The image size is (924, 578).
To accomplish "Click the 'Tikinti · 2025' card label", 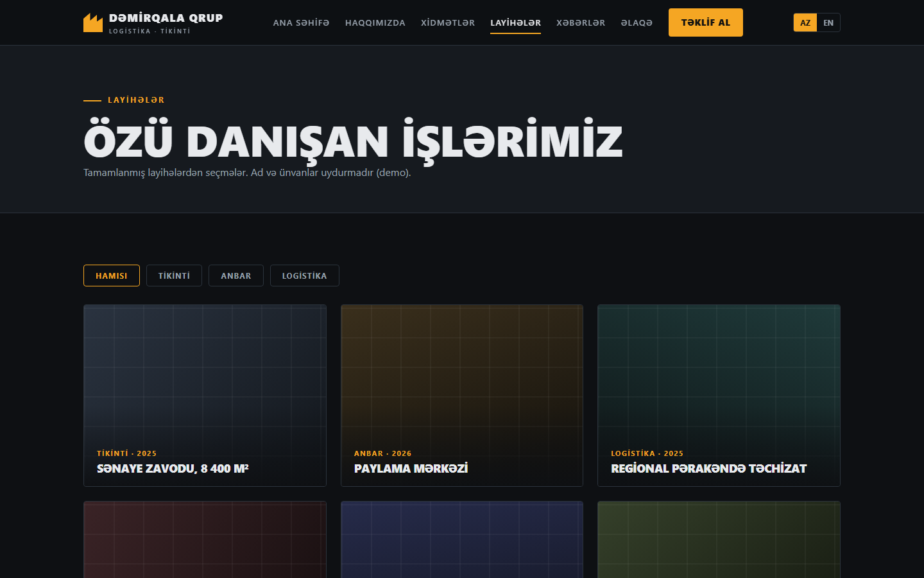I will (127, 453).
